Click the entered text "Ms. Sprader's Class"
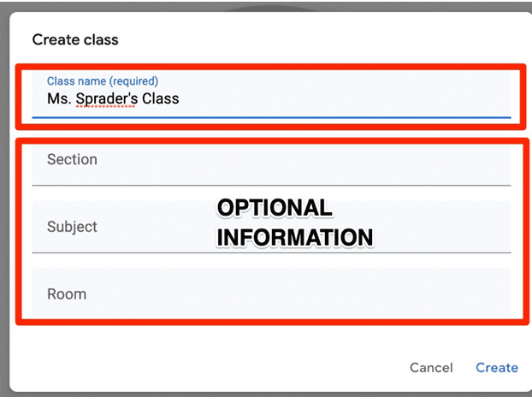532x397 pixels. pyautogui.click(x=113, y=98)
